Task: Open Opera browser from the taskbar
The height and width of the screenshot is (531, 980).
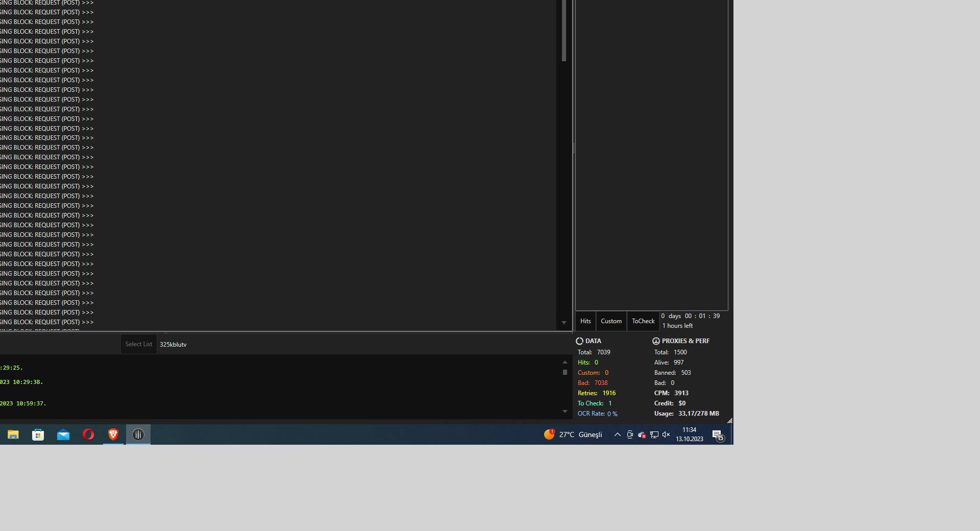Action: coord(88,435)
